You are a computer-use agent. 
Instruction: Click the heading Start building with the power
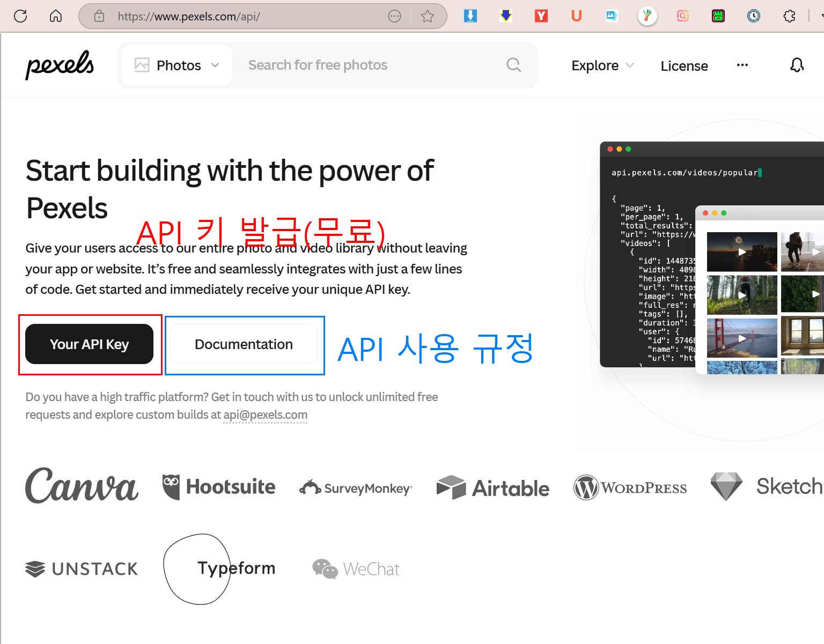point(230,189)
